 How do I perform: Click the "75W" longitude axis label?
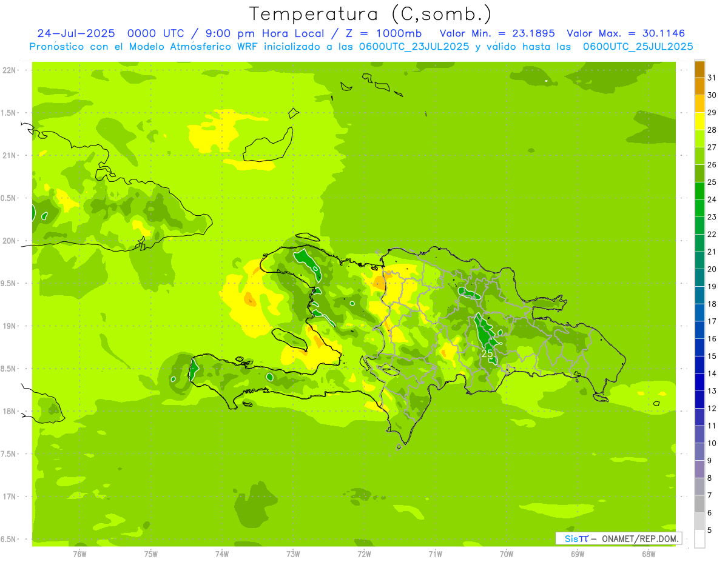click(x=150, y=554)
